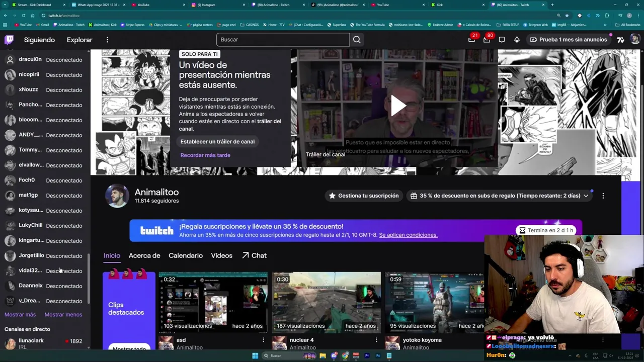Go to Explorar in the top nav

79,40
